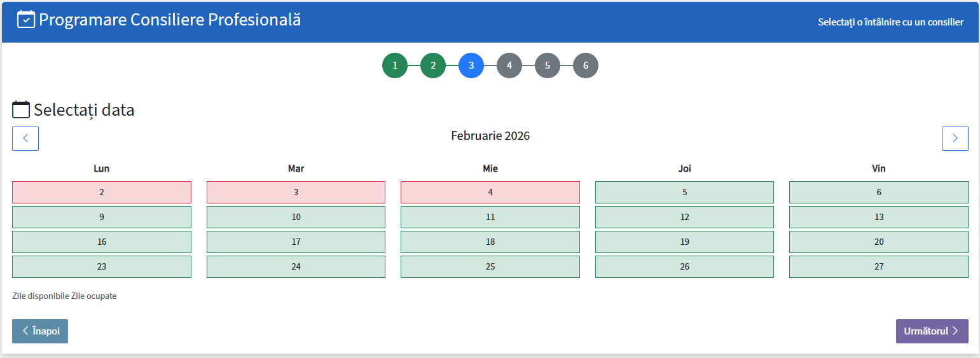Viewport: 980px width, 358px height.
Task: Click the calendar icon beside Selectați data
Action: coord(21,110)
